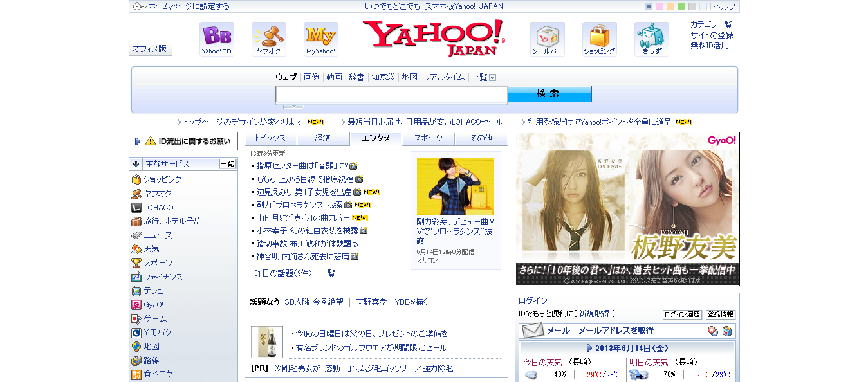Select the pink theme color swatch
The image size is (868, 382).
pos(660,6)
